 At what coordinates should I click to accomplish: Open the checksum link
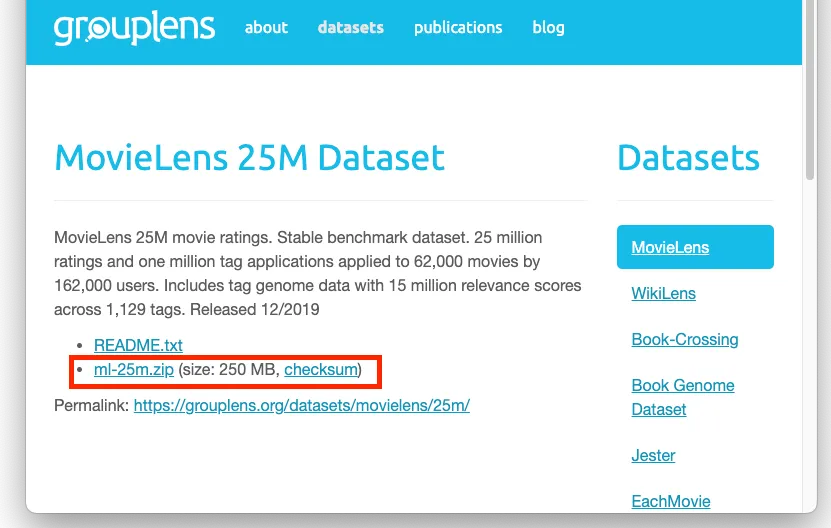321,369
